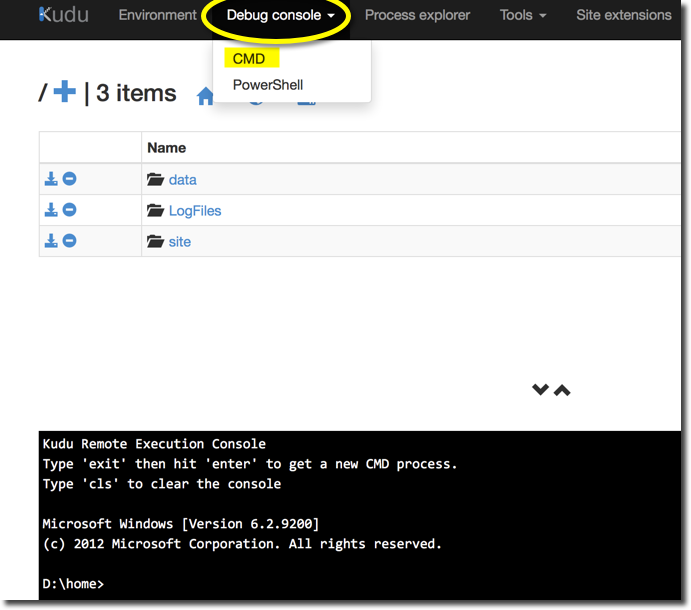Viewport: 691px width, 610px height.
Task: Expand console with up chevron
Action: pos(562,390)
